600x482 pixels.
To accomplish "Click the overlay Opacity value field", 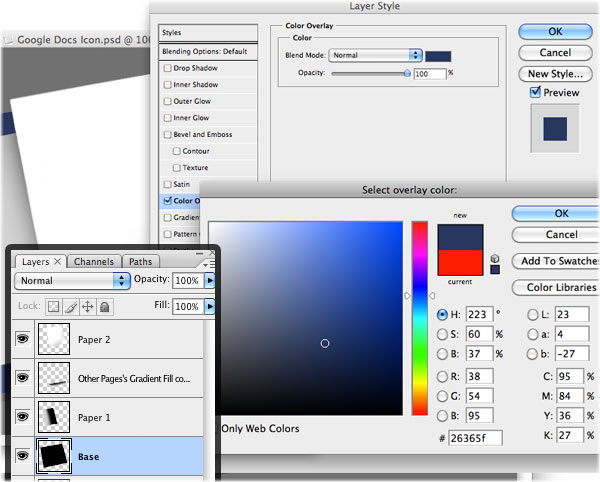I will click(430, 74).
